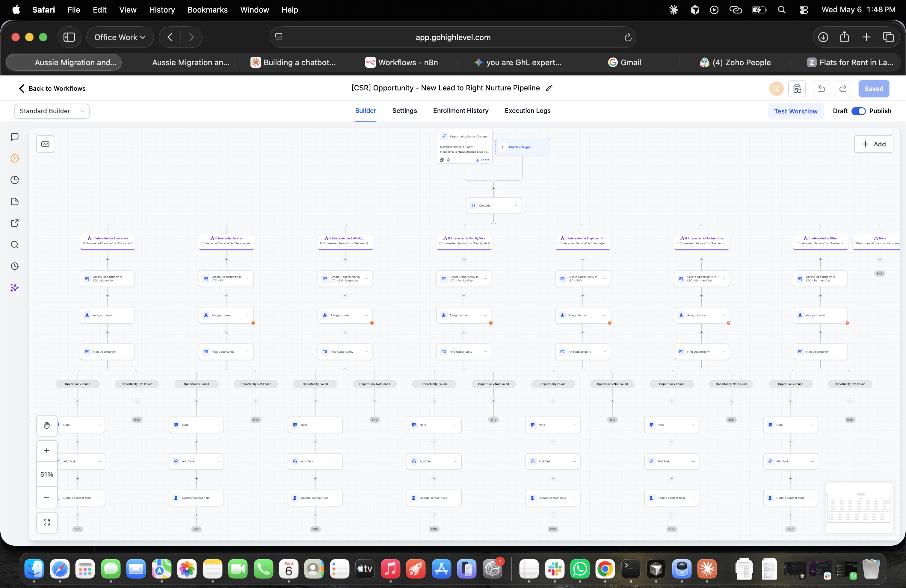Click the Test Workflow button
The height and width of the screenshot is (588, 906).
(x=796, y=111)
